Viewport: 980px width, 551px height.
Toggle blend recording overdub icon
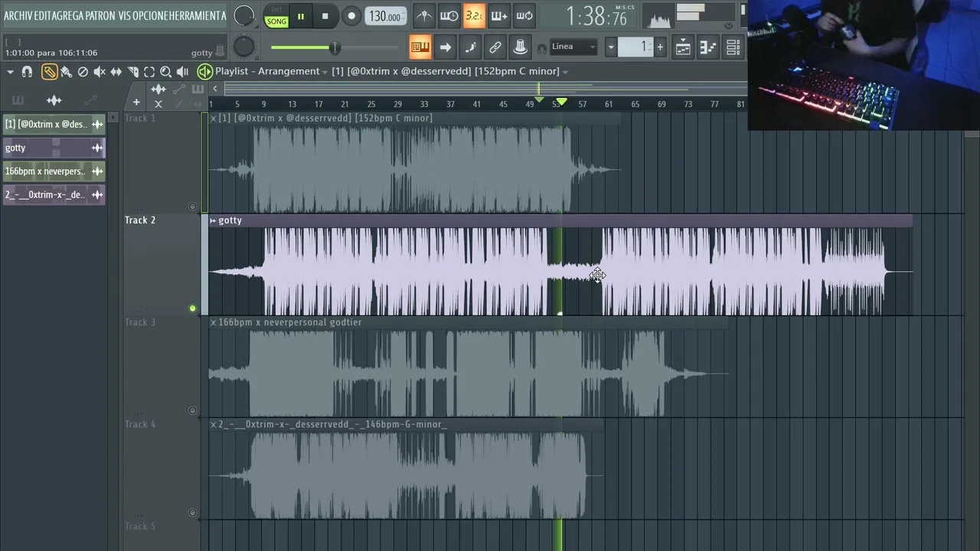tap(499, 16)
